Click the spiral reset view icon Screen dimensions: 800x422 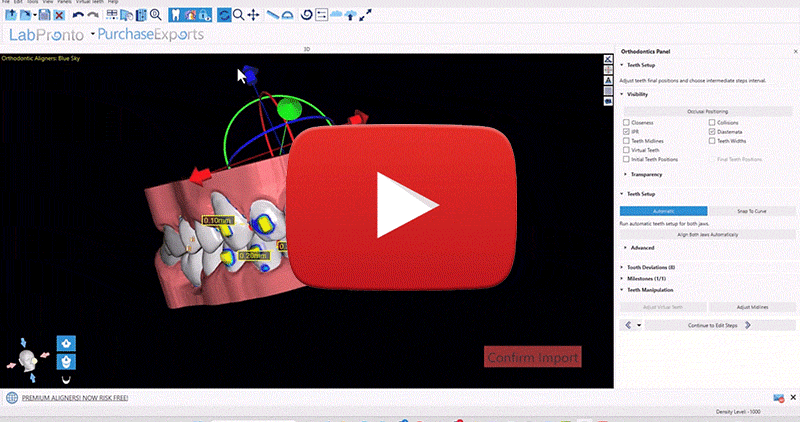pos(306,15)
